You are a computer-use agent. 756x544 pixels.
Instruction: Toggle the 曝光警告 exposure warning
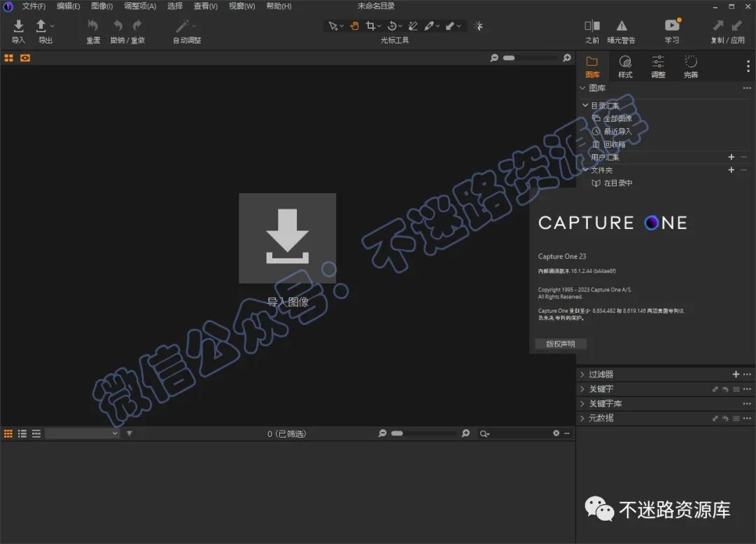pyautogui.click(x=622, y=26)
